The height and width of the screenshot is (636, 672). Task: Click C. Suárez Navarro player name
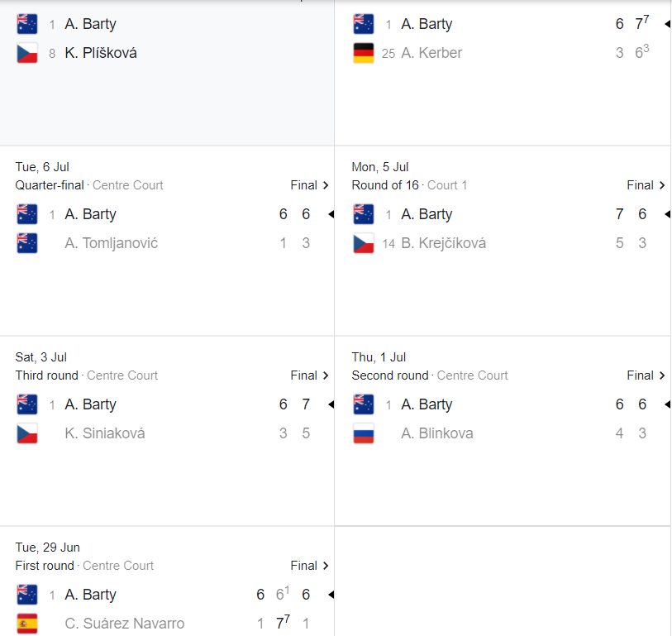124,624
